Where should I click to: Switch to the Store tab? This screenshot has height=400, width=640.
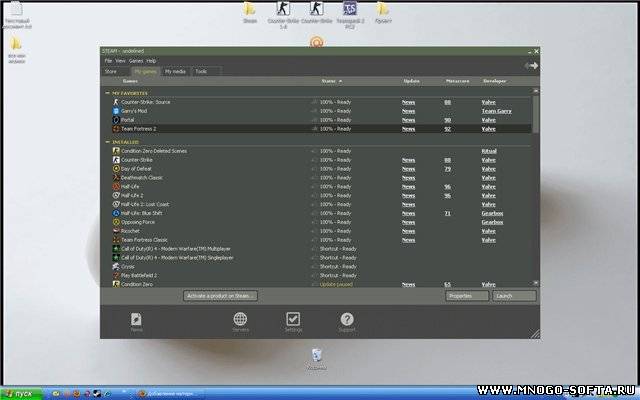(x=116, y=71)
